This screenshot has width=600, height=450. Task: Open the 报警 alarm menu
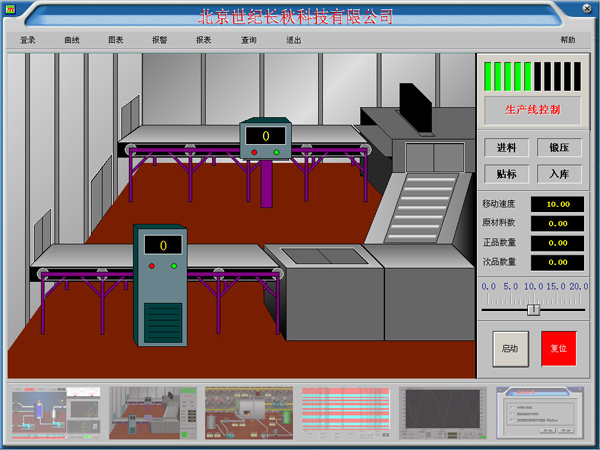click(x=160, y=40)
